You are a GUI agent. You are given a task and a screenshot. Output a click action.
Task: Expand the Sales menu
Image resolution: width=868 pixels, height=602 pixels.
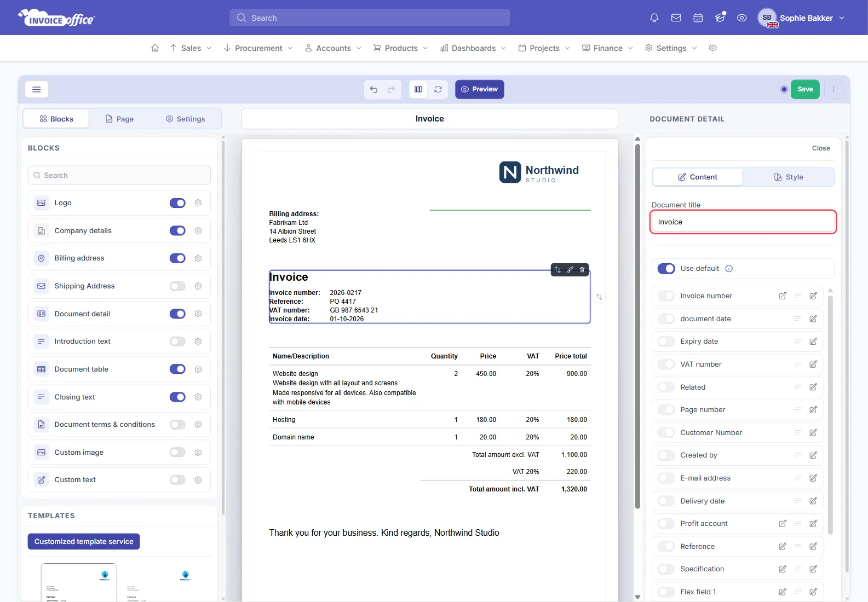pos(191,48)
